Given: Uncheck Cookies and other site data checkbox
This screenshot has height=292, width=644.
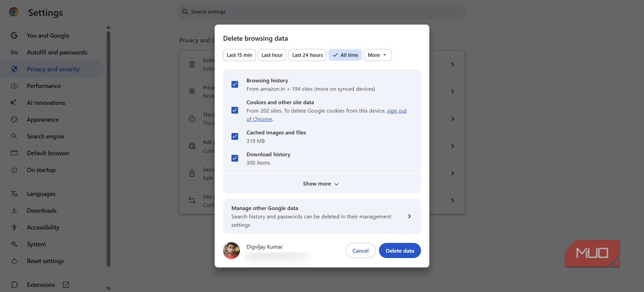Looking at the screenshot, I should click(x=235, y=110).
